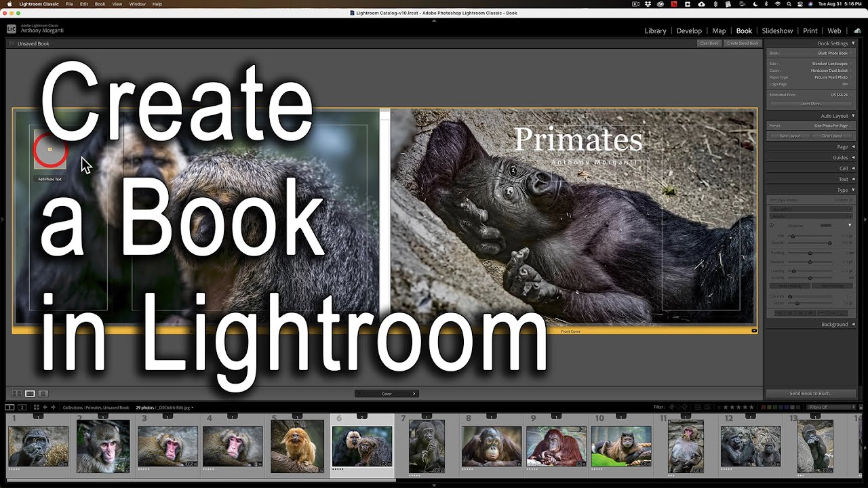Click the yellow photo cell center handle
The image size is (868, 488).
(50, 149)
